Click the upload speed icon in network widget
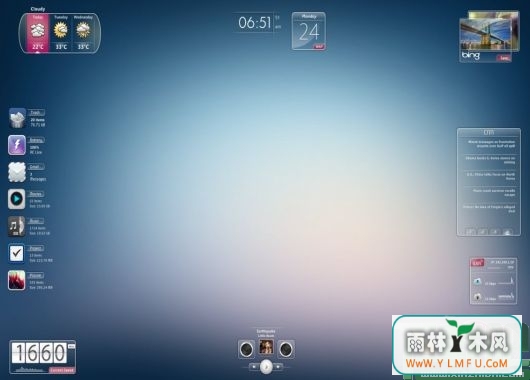530x380 pixels. 477,297
